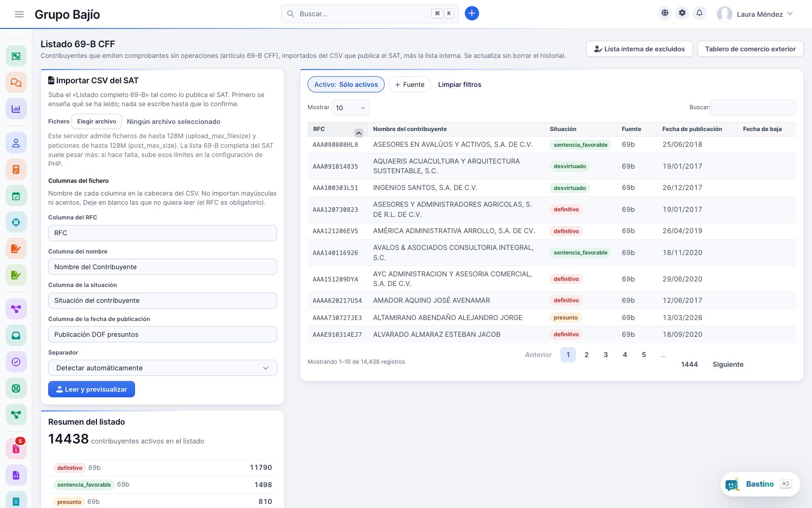Click the globe language icon
Image resolution: width=812 pixels, height=508 pixels.
click(x=665, y=13)
